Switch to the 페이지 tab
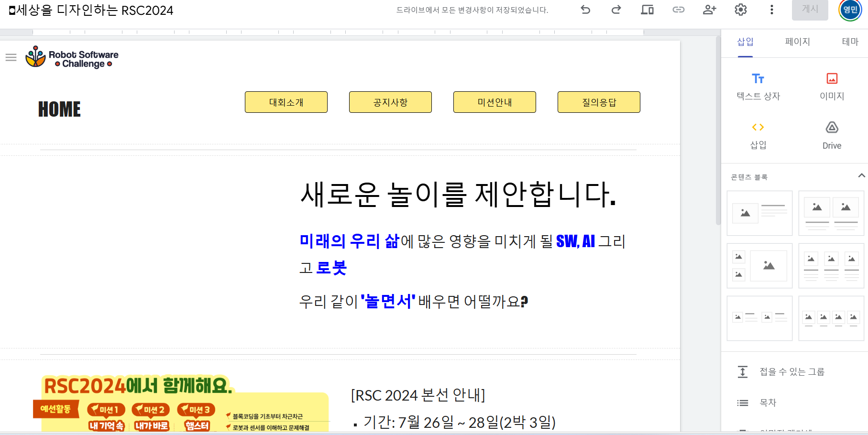 pos(797,42)
